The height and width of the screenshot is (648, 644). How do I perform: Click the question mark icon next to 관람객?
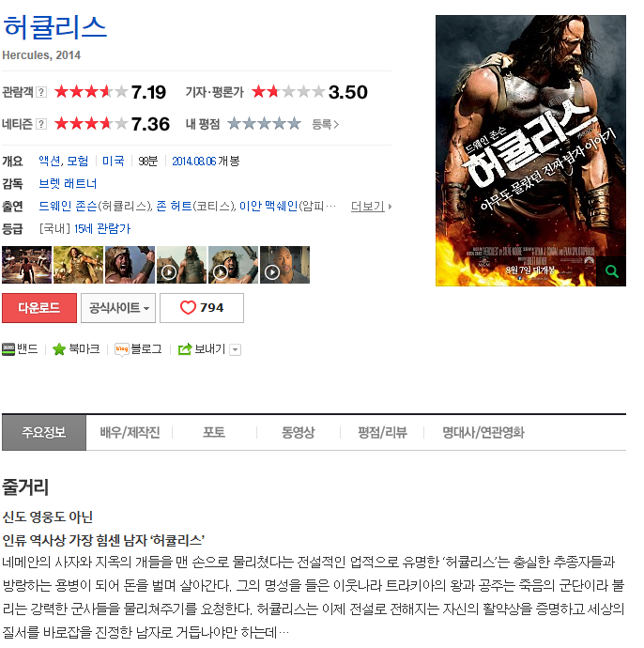click(x=41, y=92)
